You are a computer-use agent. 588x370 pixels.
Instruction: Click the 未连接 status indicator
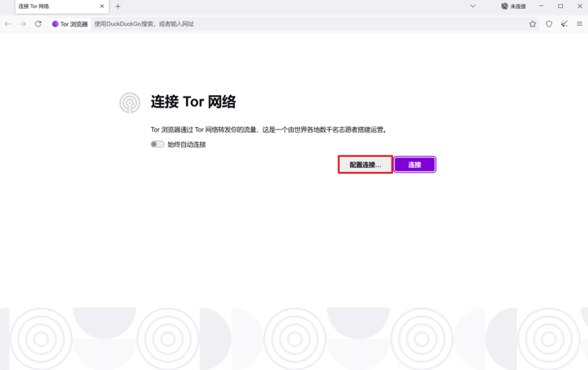[x=513, y=6]
